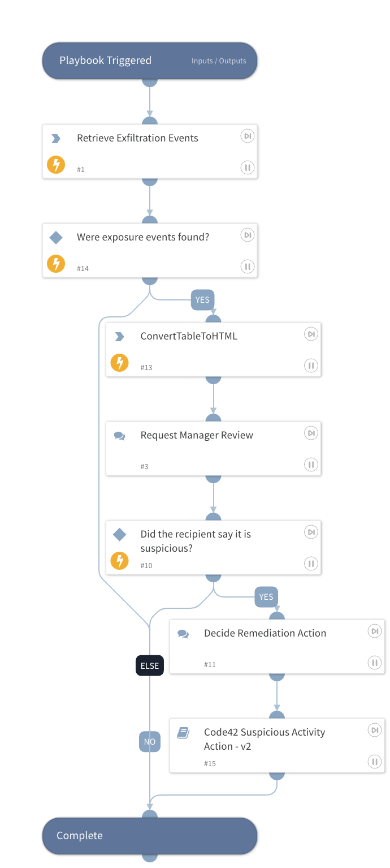Select the ELSE branch label
Viewport: 390px width, 868px height.
coord(149,666)
